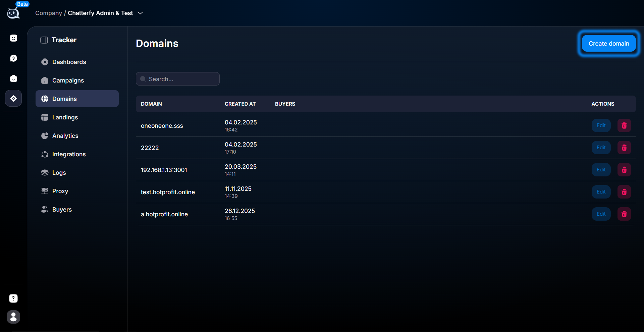Delete the oneoneone.sss domain
644x332 pixels.
[624, 125]
